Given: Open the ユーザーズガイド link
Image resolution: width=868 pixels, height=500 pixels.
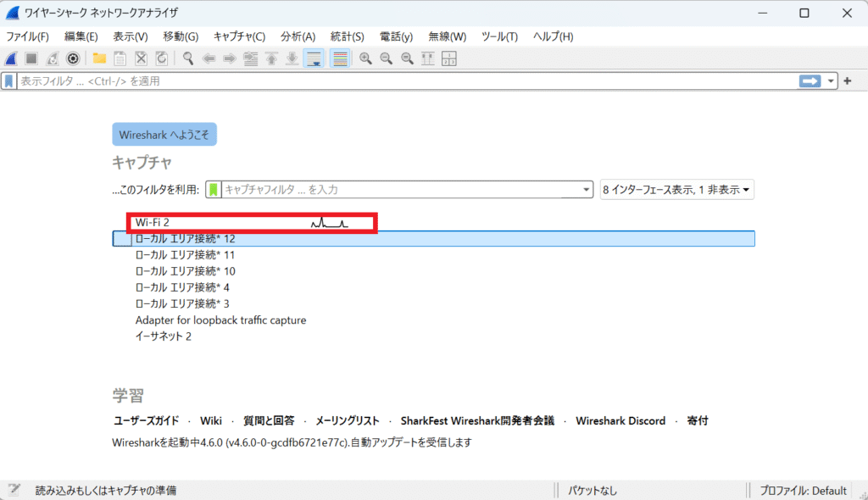Looking at the screenshot, I should 147,420.
